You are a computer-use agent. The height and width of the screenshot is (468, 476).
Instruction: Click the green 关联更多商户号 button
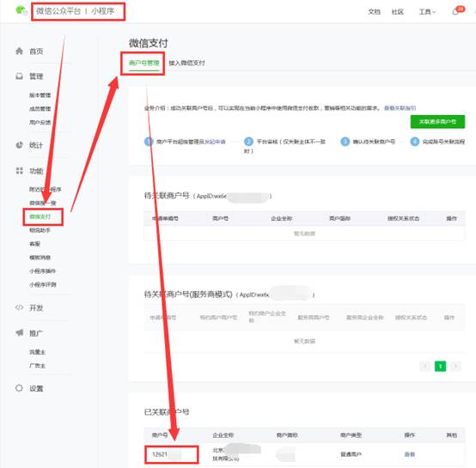tap(437, 122)
